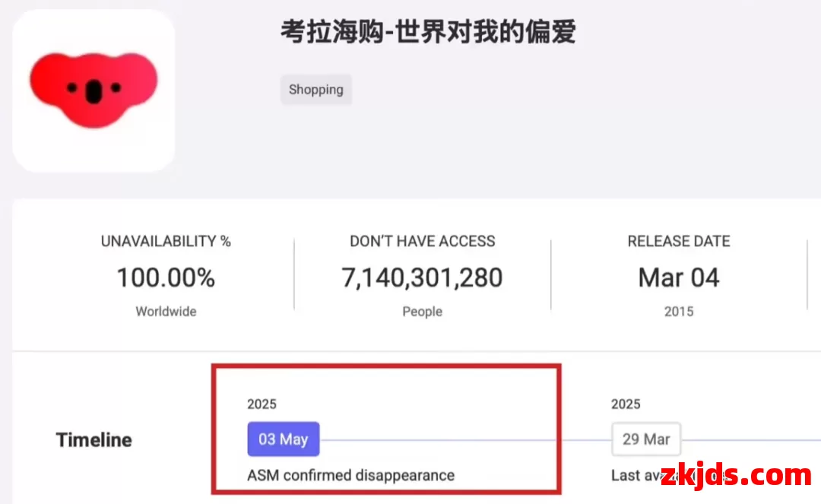
Task: Click the Timeline section label
Action: (94, 439)
